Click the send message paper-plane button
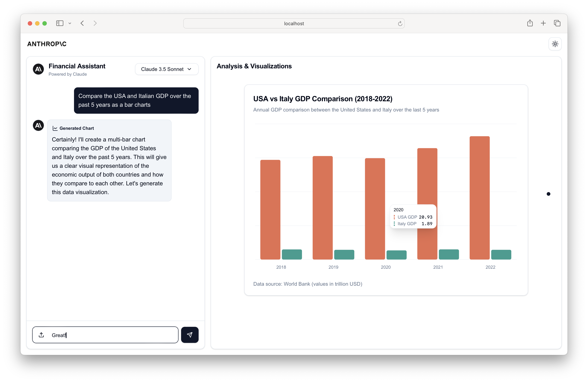 [189, 335]
